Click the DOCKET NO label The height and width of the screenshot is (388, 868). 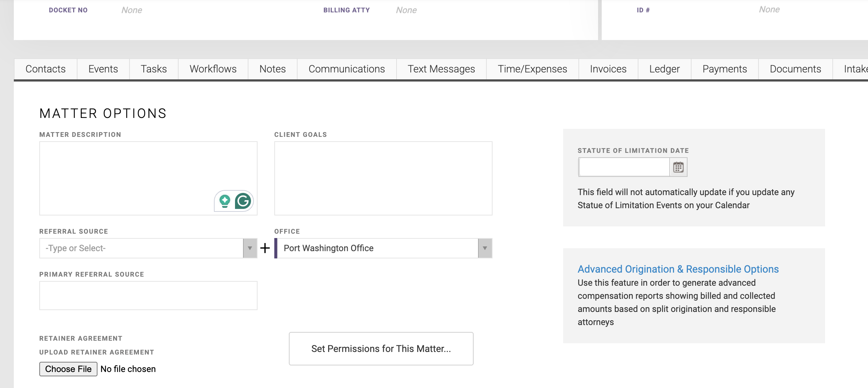tap(68, 10)
